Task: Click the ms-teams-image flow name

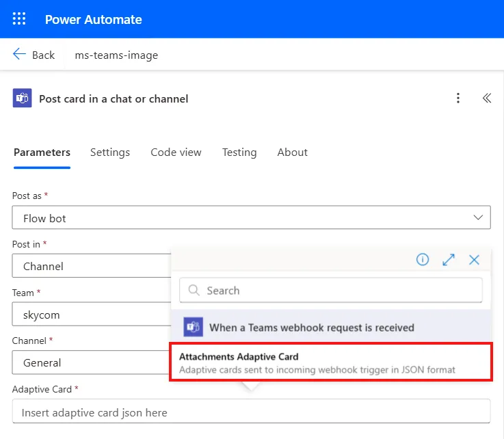Action: coord(116,55)
